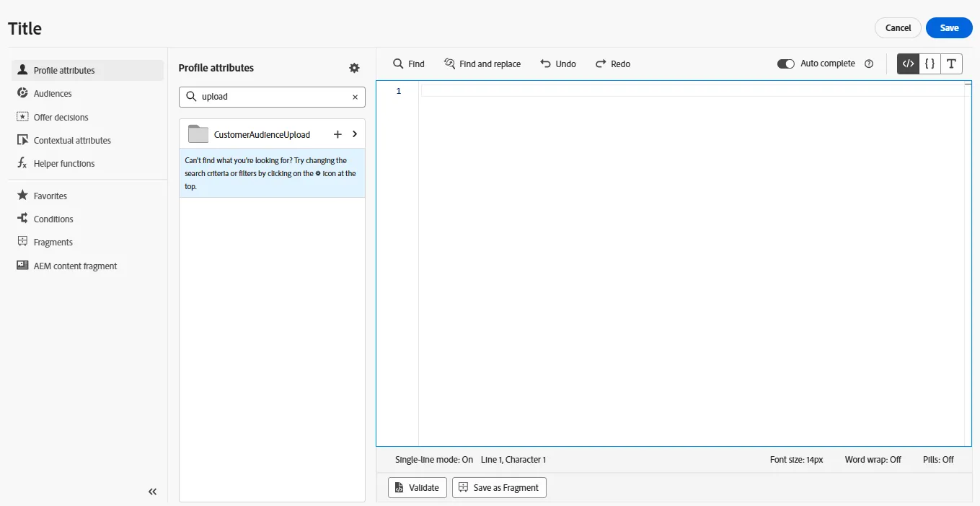The image size is (980, 506).
Task: Clear the upload search text
Action: (355, 97)
